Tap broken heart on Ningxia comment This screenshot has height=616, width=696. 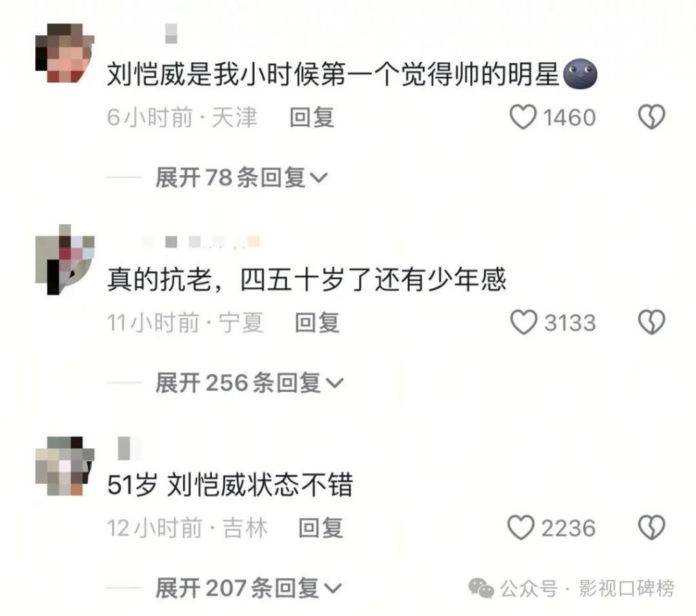coord(651,322)
